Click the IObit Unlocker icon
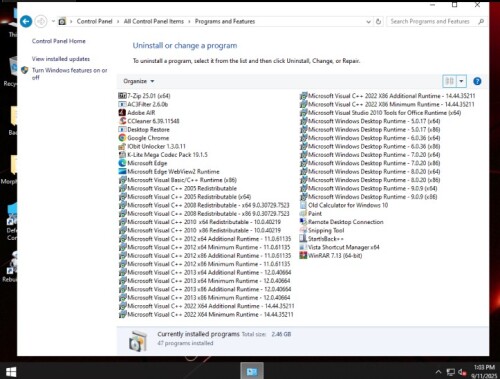500x379 pixels. pyautogui.click(x=122, y=146)
